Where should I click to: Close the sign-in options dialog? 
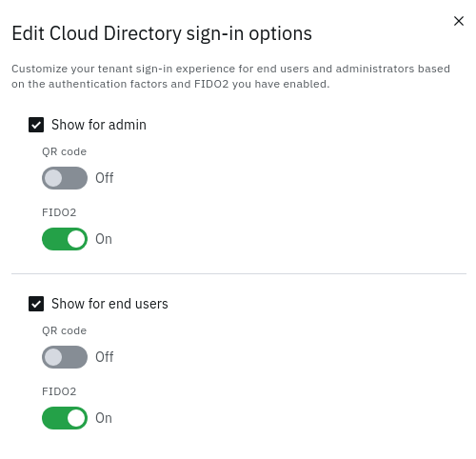pos(459,21)
